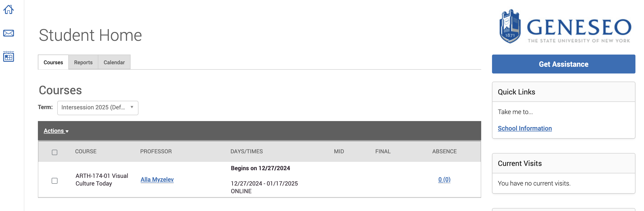Switch to the Calendar tab
644x211 pixels.
[114, 62]
